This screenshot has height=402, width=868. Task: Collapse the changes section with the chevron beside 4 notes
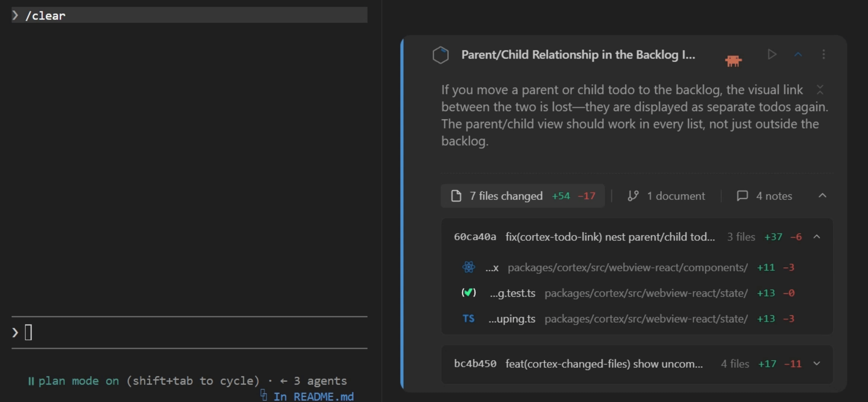click(823, 195)
